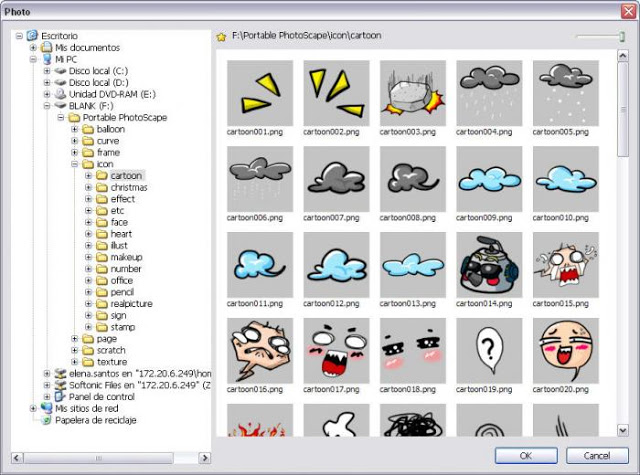640x475 pixels.
Task: Select the laughing blushing face cartoon020.png
Action: (566, 351)
